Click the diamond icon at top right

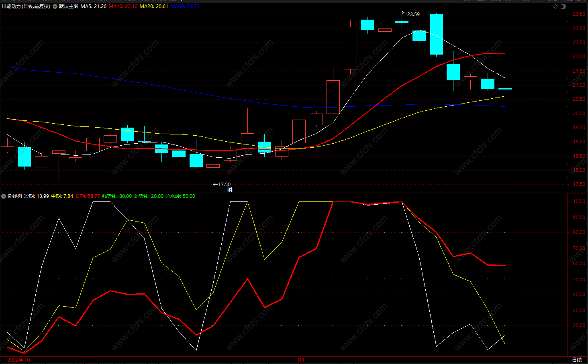556,6
